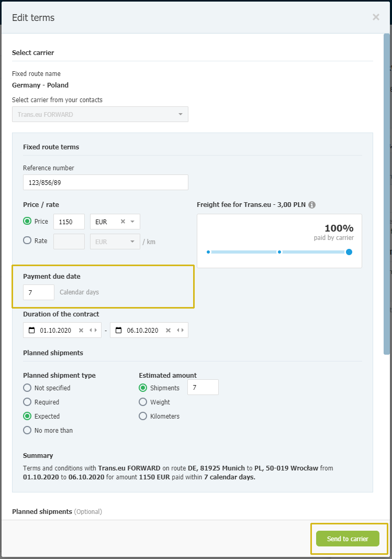Click previous day arrow for start date
Viewport: 392px width, 559px height.
pyautogui.click(x=91, y=330)
